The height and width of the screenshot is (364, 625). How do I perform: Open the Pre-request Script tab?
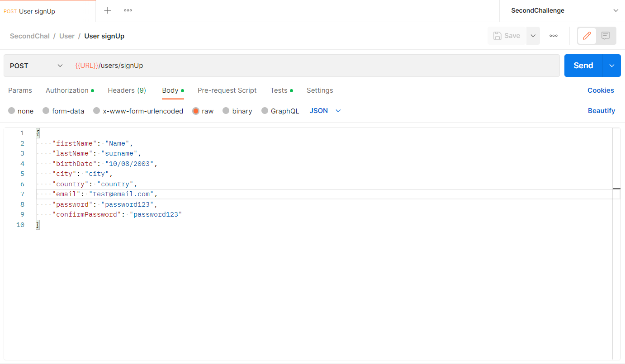pos(227,90)
